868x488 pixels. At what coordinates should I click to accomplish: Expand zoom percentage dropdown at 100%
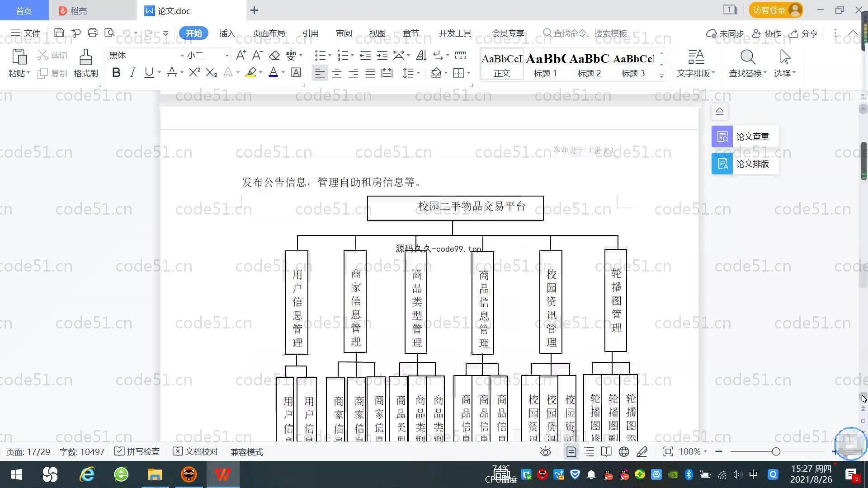[705, 451]
